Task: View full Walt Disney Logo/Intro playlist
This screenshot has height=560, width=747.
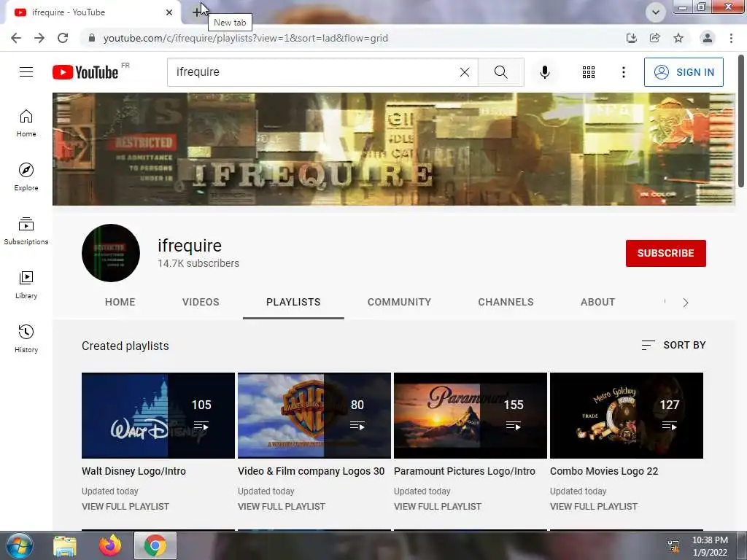Action: tap(125, 507)
